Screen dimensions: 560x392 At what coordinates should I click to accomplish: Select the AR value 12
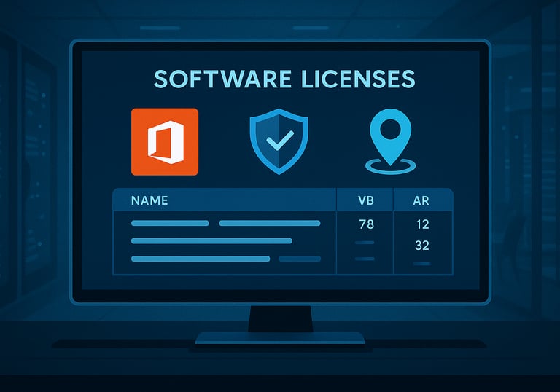[422, 224]
